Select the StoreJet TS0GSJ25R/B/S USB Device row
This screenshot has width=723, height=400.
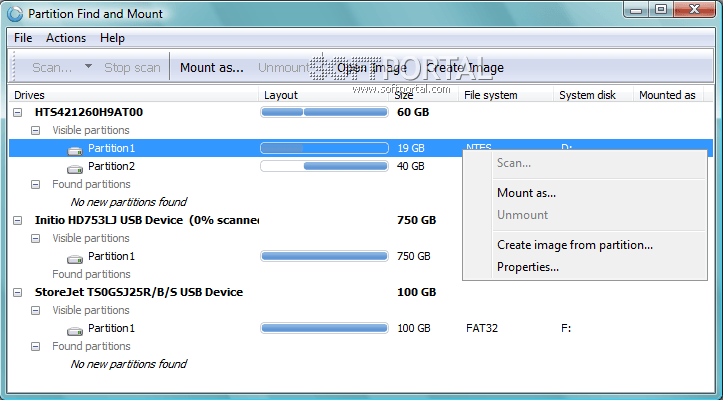click(x=139, y=292)
